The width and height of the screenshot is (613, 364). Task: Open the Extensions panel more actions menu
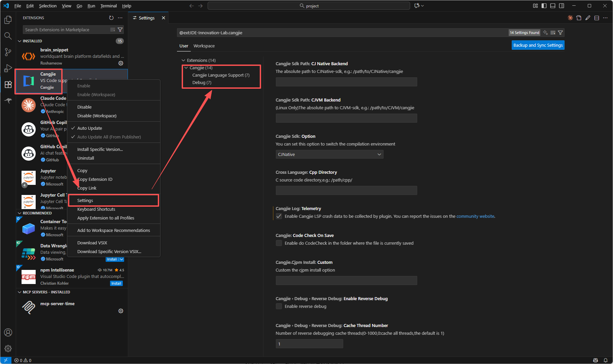(120, 18)
